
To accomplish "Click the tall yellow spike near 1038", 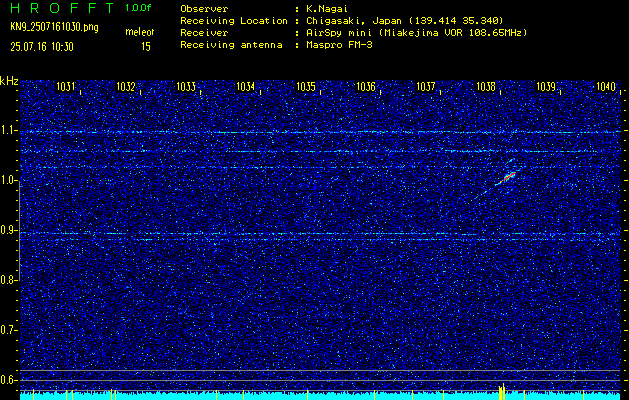I will tap(503, 391).
